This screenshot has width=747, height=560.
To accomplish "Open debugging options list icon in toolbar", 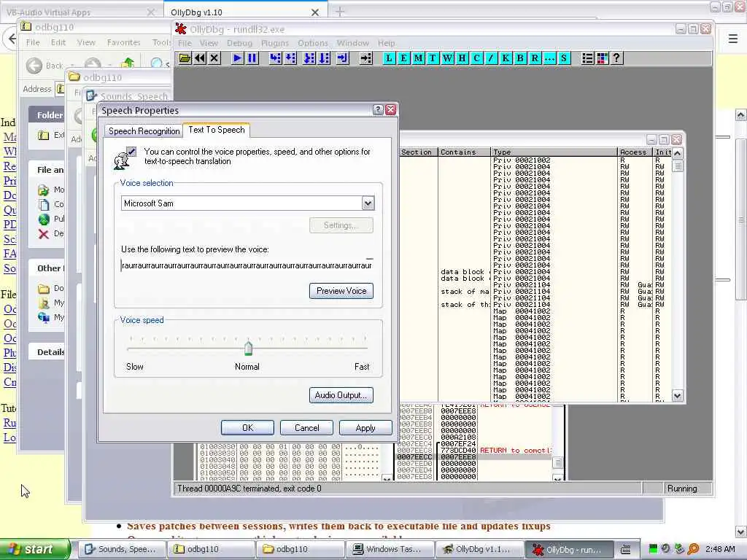I will pyautogui.click(x=587, y=58).
